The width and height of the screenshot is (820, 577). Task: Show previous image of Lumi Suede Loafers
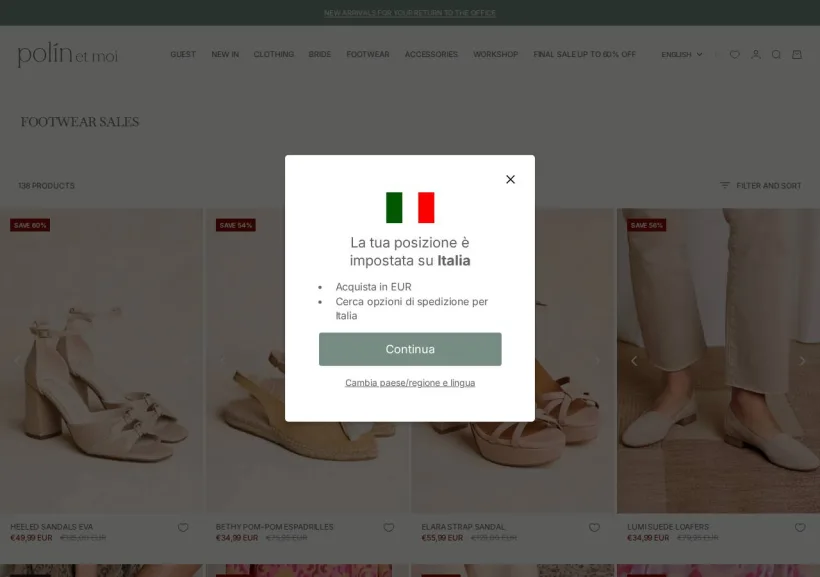tap(634, 361)
